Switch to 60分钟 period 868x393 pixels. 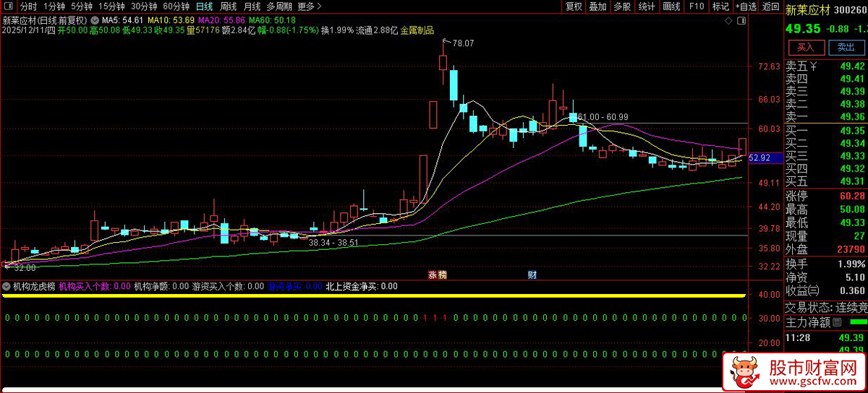coord(176,7)
